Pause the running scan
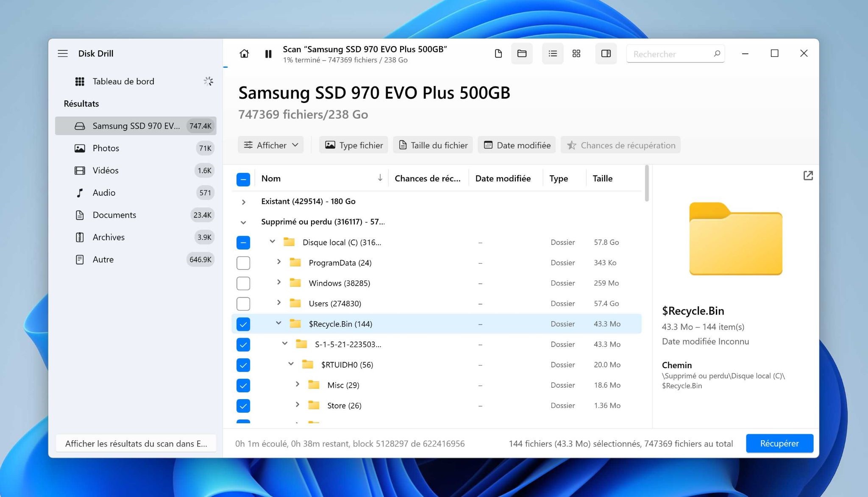The height and width of the screenshot is (497, 868). point(268,54)
